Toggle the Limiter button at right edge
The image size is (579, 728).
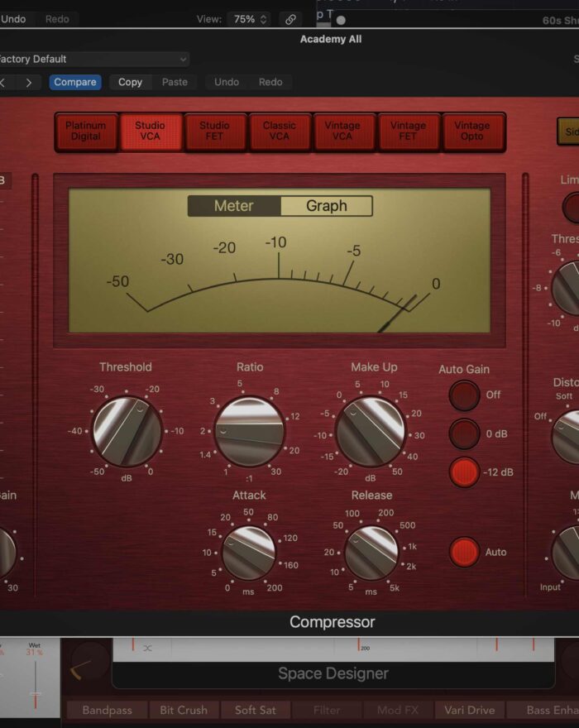click(572, 207)
